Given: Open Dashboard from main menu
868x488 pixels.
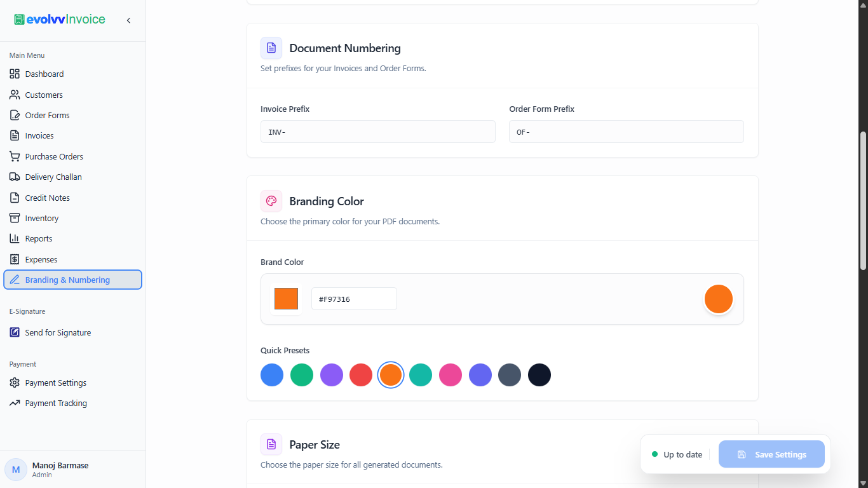Looking at the screenshot, I should pyautogui.click(x=44, y=74).
